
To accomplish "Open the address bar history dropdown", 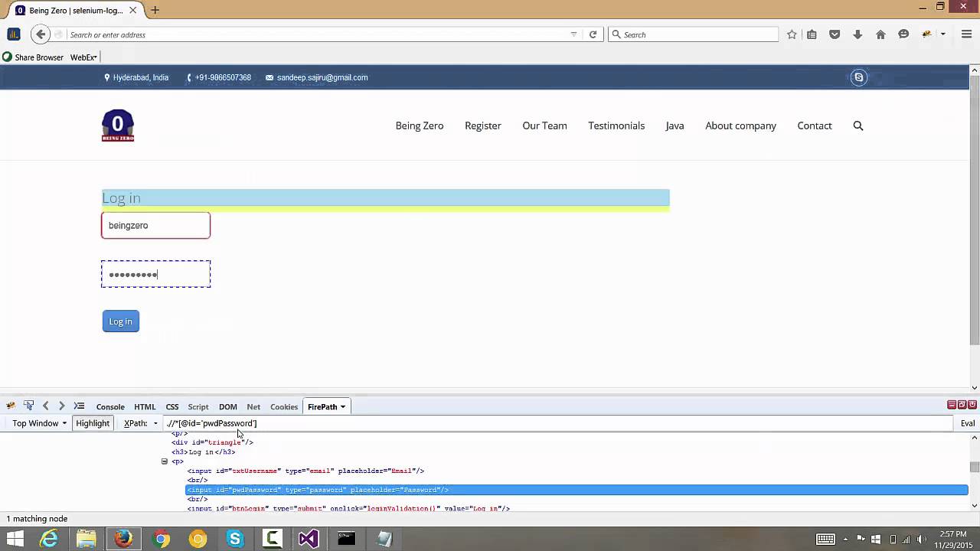I will click(x=573, y=34).
